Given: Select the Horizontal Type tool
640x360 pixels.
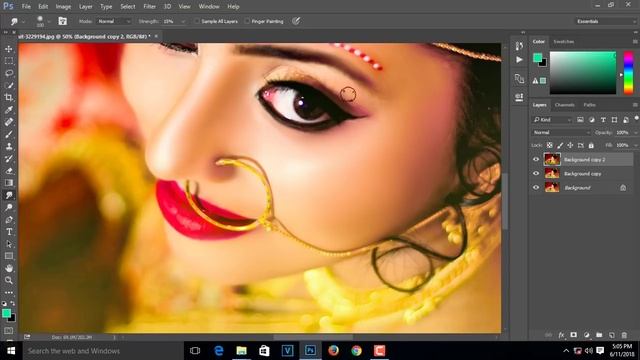Looking at the screenshot, I should (9, 232).
